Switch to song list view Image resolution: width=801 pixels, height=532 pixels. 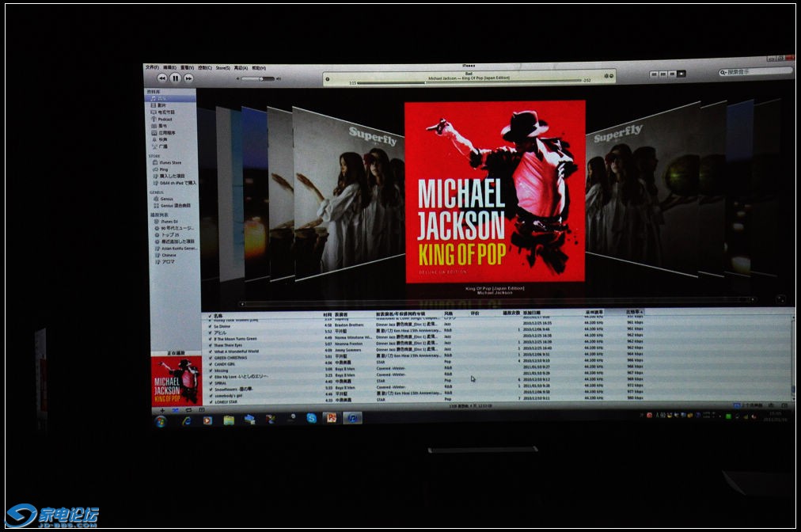click(654, 74)
